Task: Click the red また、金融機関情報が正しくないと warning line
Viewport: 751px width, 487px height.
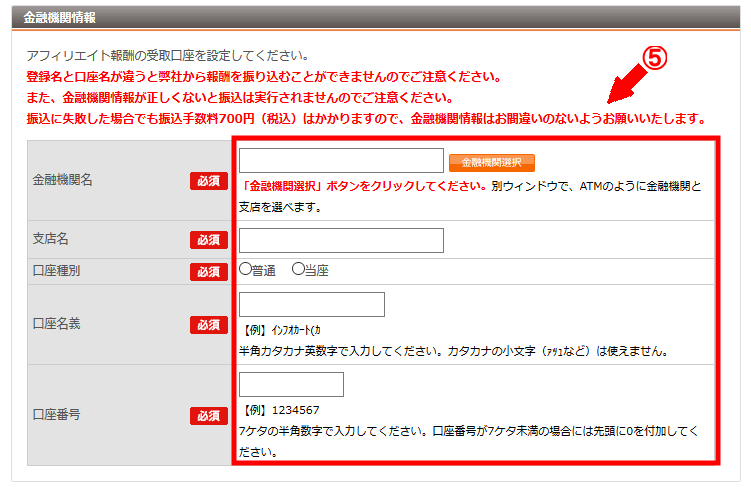Action: tap(239, 98)
